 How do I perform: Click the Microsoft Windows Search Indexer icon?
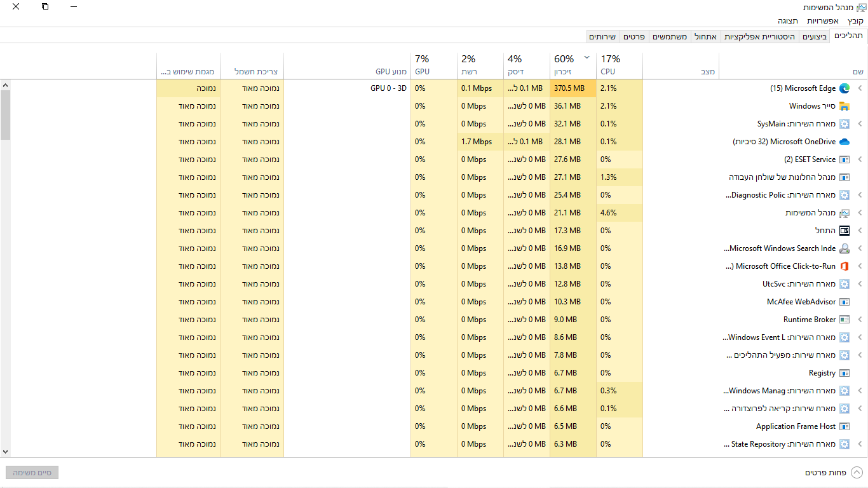tap(844, 248)
